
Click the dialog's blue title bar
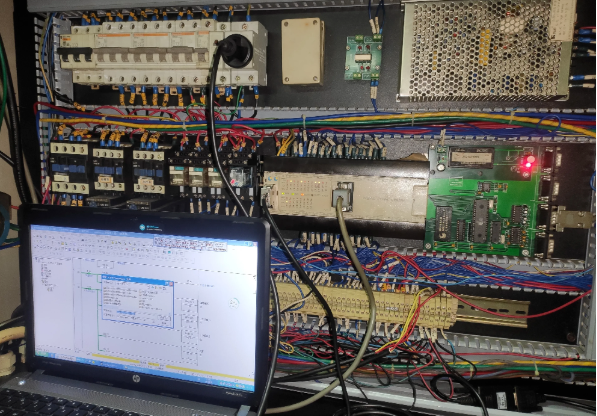pos(137,279)
